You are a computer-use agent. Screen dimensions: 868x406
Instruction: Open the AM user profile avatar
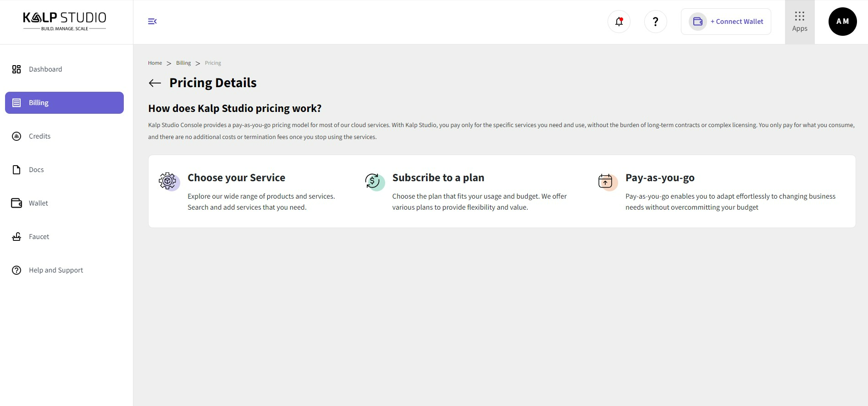coord(842,22)
